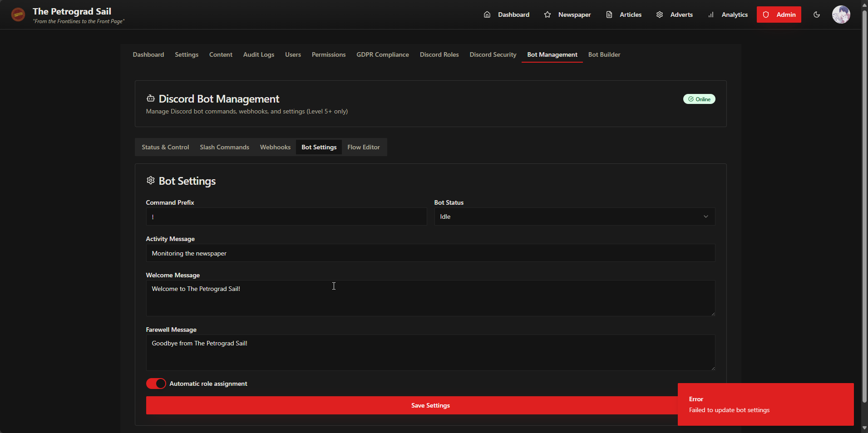Open the Discord Security tab
Image resolution: width=868 pixels, height=433 pixels.
pyautogui.click(x=493, y=54)
